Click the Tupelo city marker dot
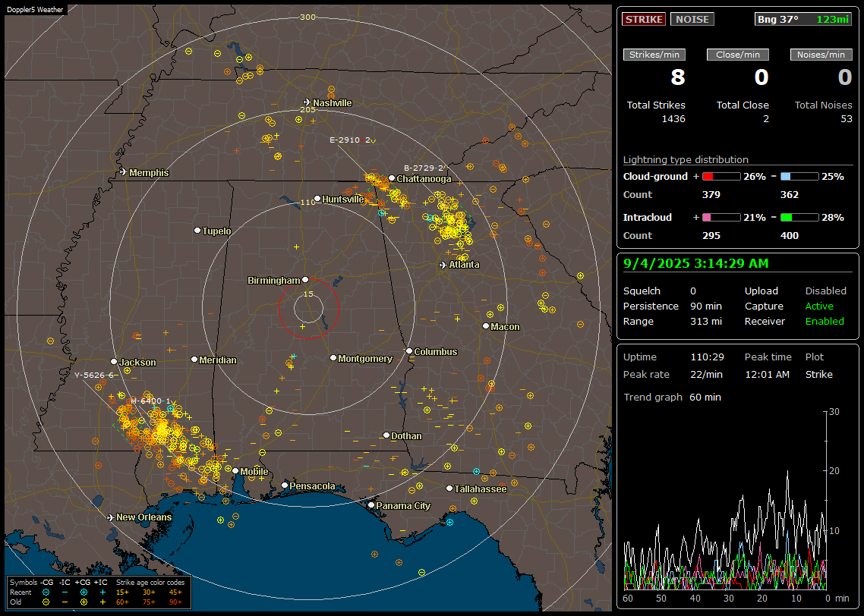 click(197, 230)
